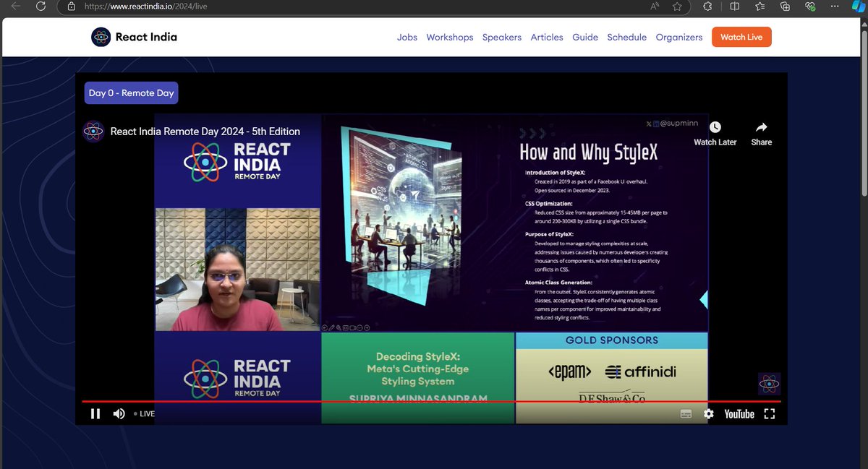868x469 pixels.
Task: Open the browser Extensions puzzle icon
Action: tap(708, 6)
